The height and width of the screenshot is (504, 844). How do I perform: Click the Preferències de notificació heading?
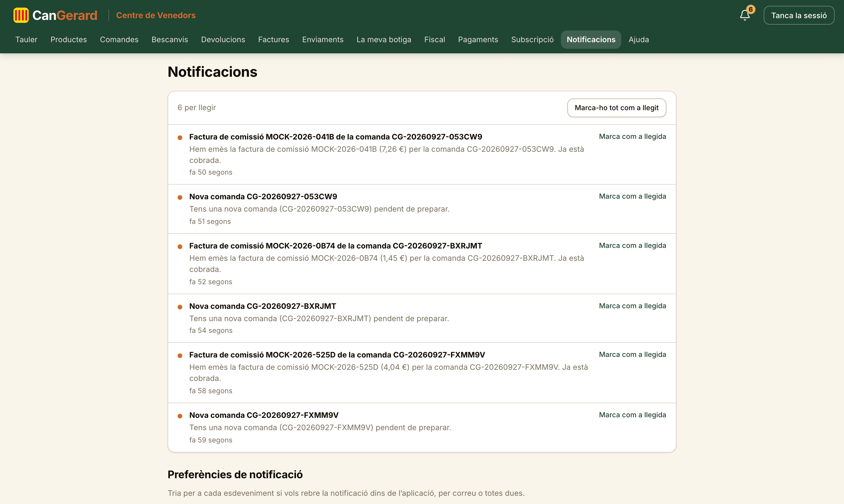tap(235, 474)
